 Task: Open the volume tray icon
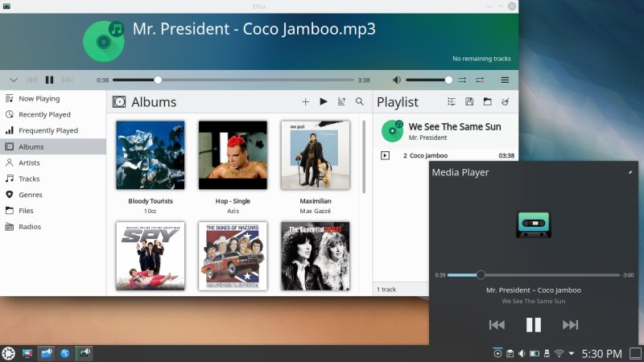coord(522,353)
